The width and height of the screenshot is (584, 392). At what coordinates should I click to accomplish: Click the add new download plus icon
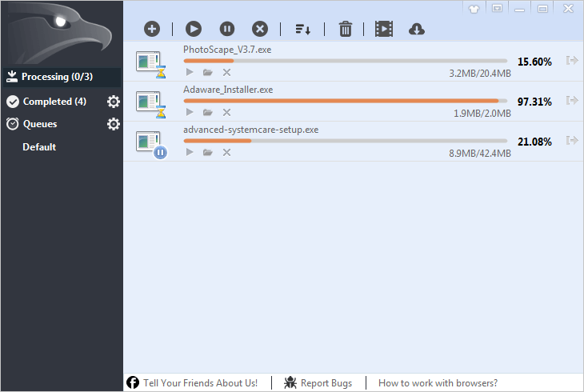point(152,29)
